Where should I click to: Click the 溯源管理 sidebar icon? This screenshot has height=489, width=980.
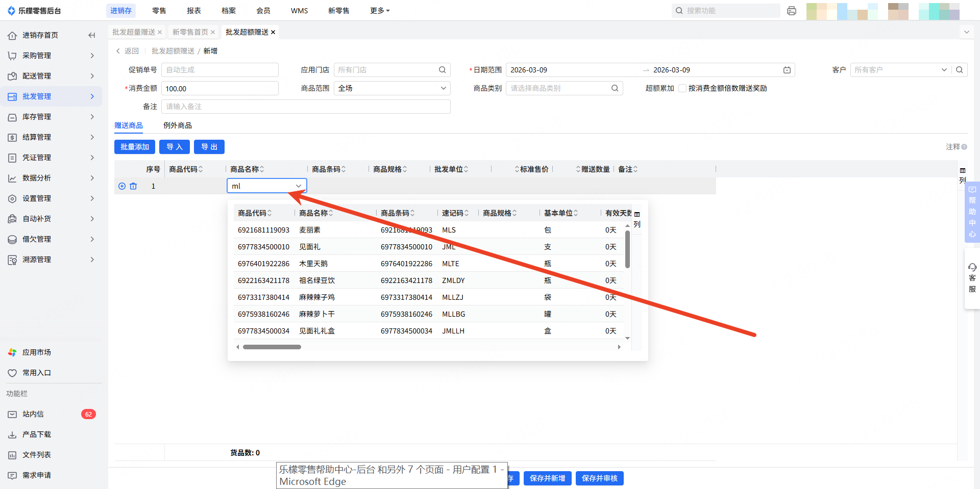click(x=12, y=260)
